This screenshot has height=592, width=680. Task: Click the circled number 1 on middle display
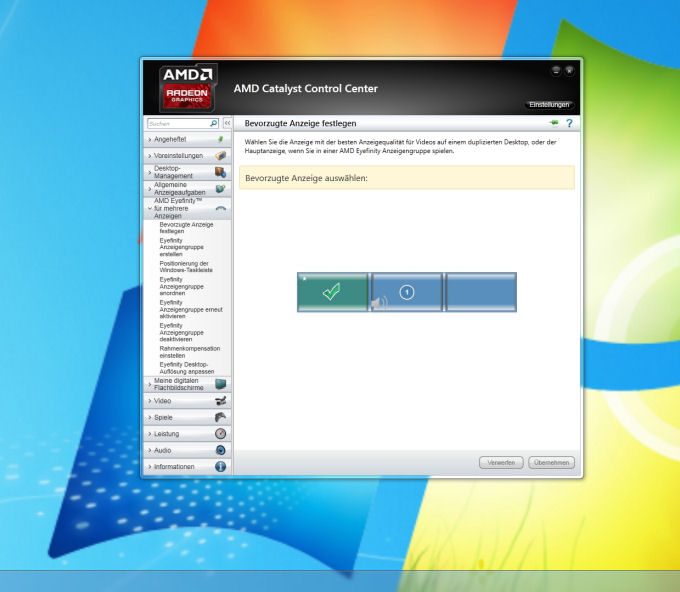(x=407, y=292)
